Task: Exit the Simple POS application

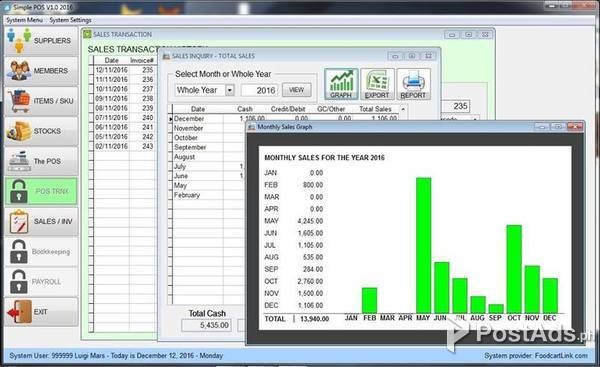Action: coord(41,312)
